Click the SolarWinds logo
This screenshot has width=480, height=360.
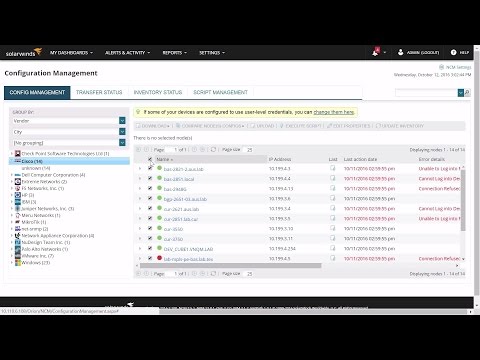(23, 53)
